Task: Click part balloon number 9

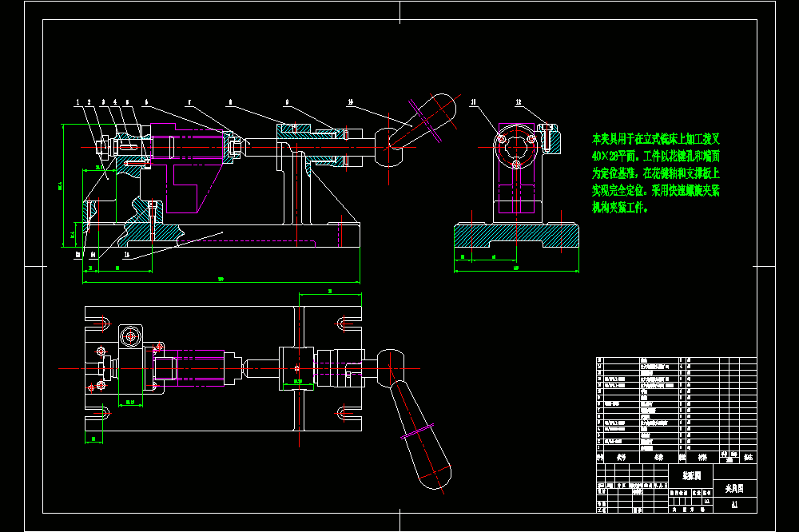Action: click(288, 102)
